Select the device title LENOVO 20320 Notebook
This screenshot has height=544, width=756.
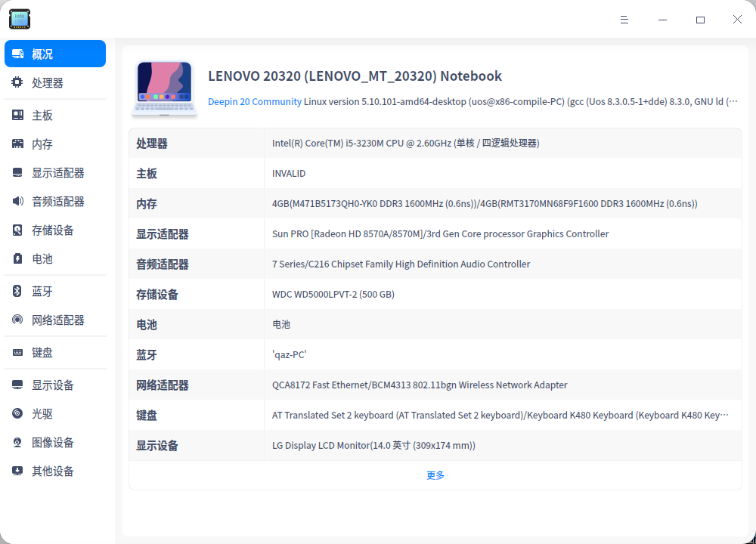tap(355, 76)
